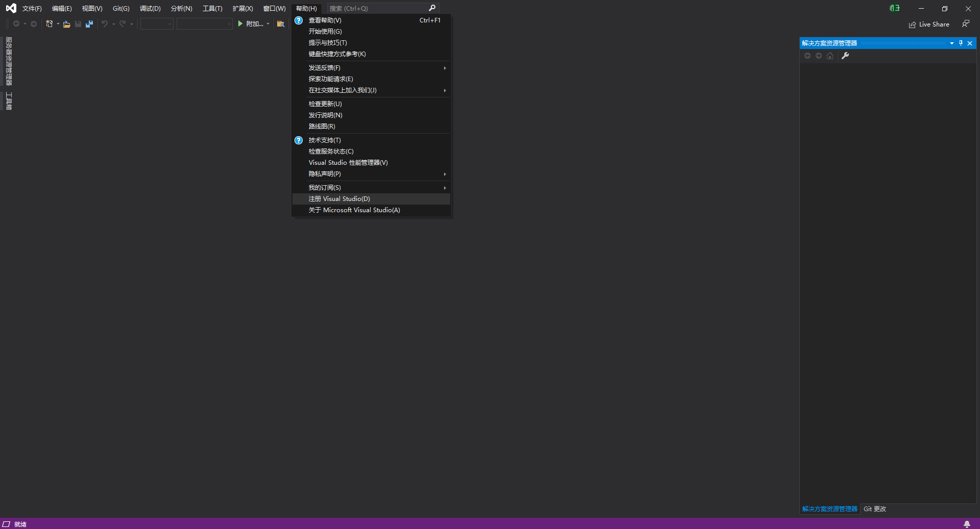Open the 扩展(X) menu
Image resolution: width=980 pixels, height=529 pixels.
point(242,8)
